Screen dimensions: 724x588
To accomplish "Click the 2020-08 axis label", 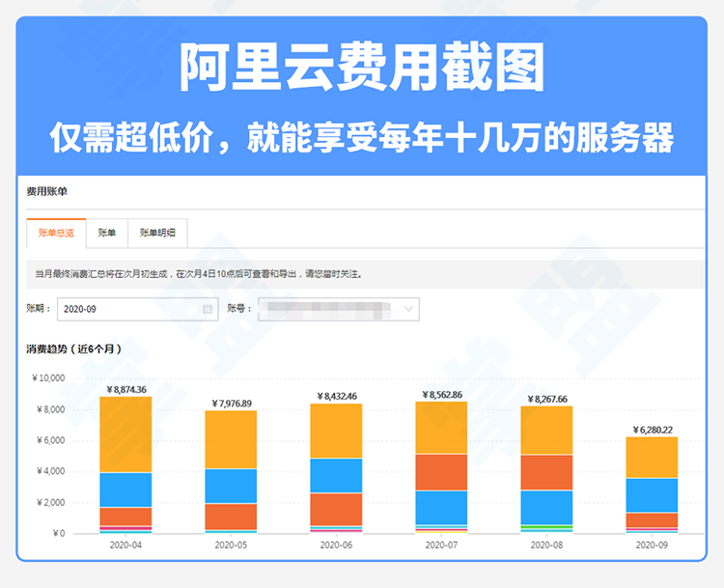I will coord(546,546).
